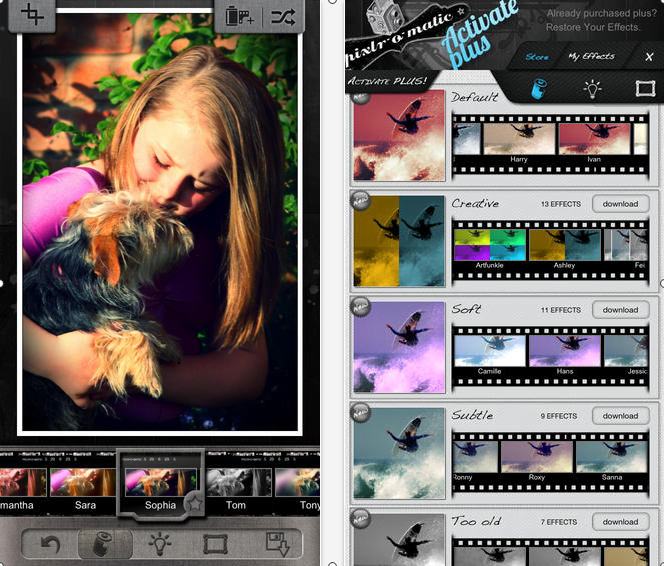This screenshot has height=566, width=664.
Task: Apply the Sophia filter thumbnail
Action: (x=160, y=482)
